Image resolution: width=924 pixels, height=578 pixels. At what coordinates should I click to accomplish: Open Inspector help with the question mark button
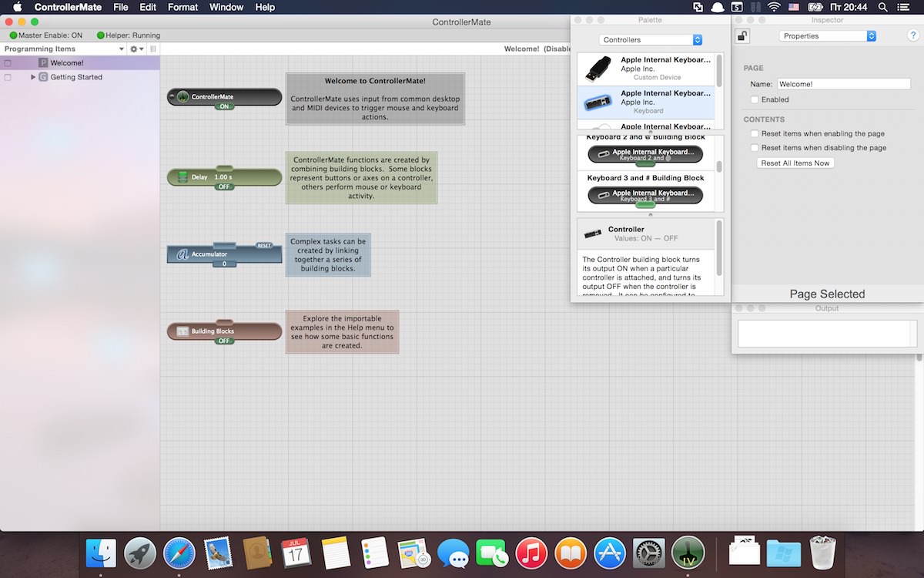(x=912, y=35)
